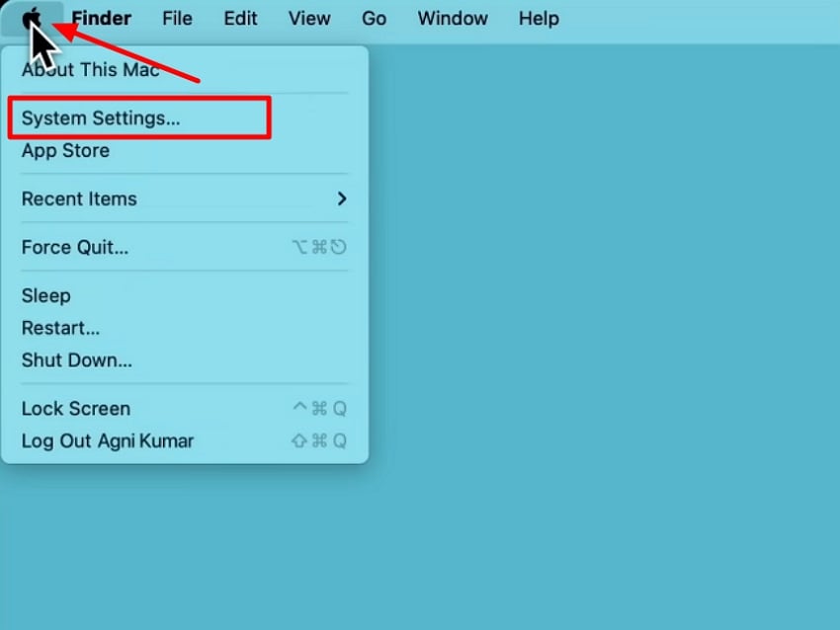This screenshot has width=840, height=630.
Task: Put the Mac to Sleep
Action: point(185,295)
